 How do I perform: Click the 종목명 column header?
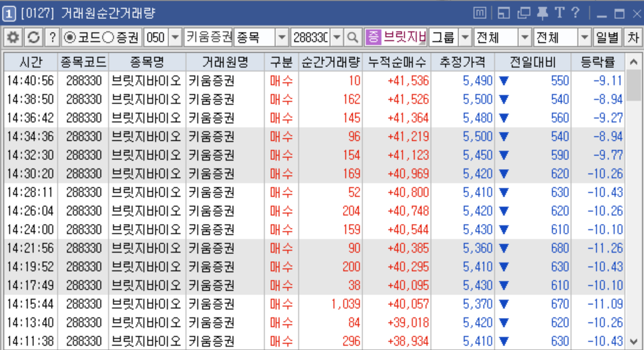147,62
